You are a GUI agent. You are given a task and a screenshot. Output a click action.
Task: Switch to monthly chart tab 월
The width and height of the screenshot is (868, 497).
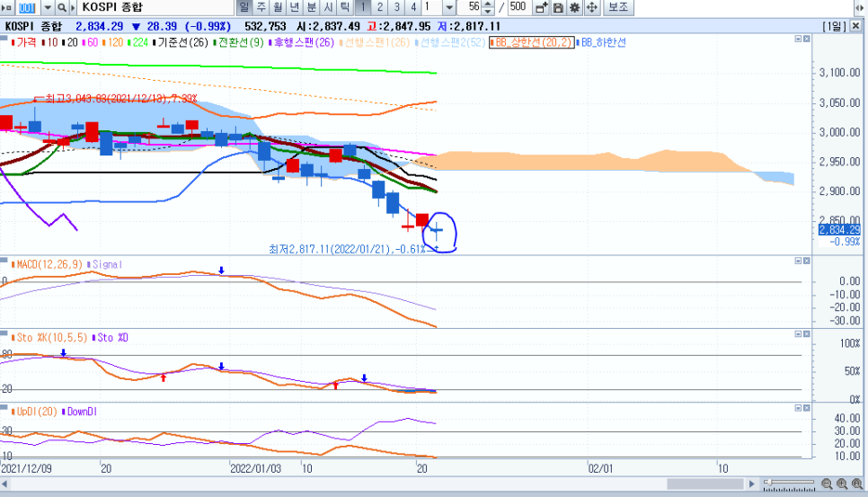click(x=278, y=7)
